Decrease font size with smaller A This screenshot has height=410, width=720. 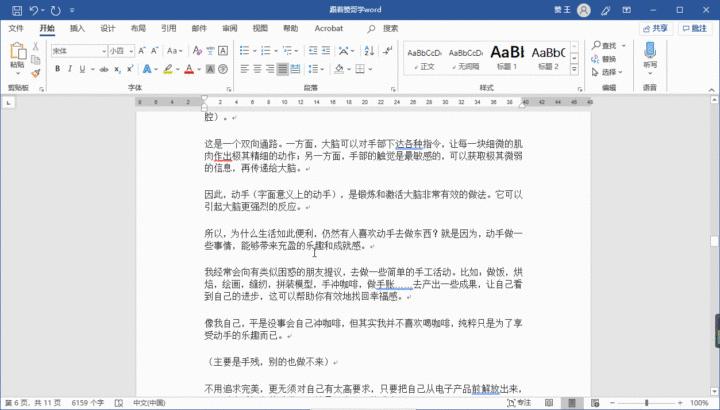click(155, 51)
